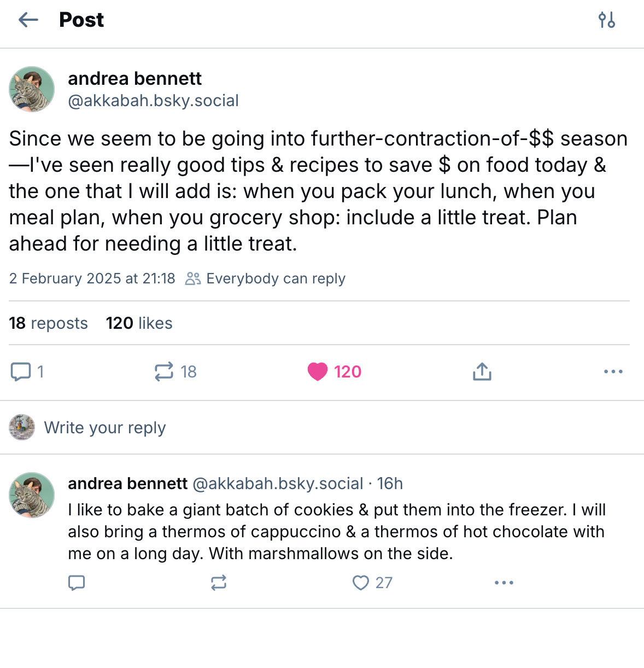The image size is (644, 668).
Task: Share the main post via share icon
Action: pyautogui.click(x=482, y=372)
